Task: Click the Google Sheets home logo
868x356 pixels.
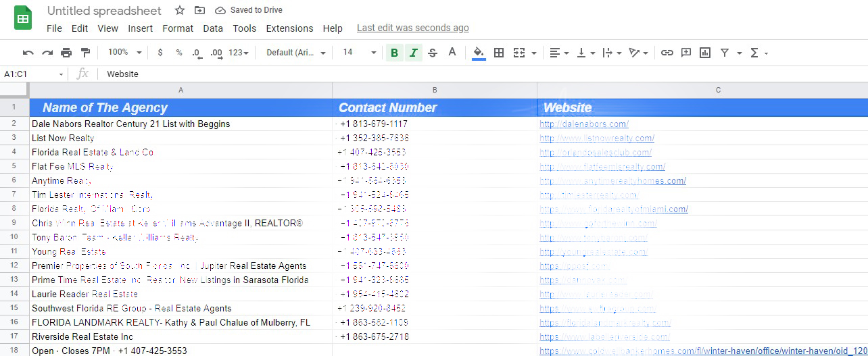Action: click(x=23, y=18)
